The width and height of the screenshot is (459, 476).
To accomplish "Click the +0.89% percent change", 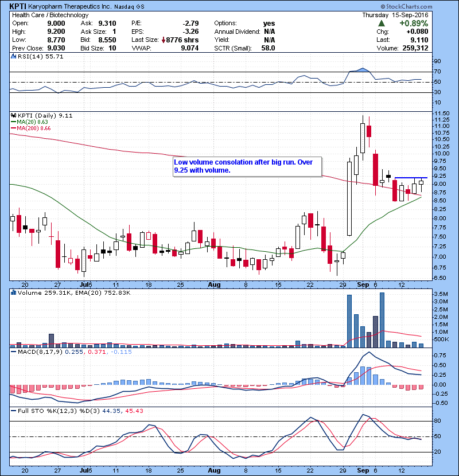I will pyautogui.click(x=414, y=24).
